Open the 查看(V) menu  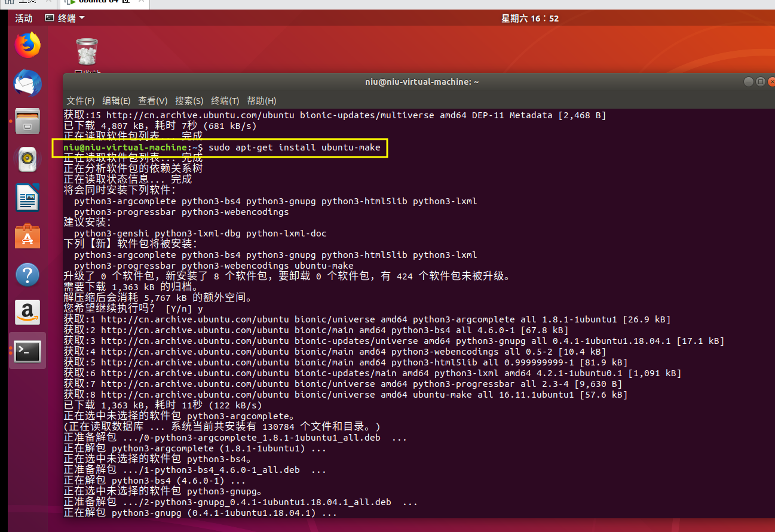coord(153,101)
